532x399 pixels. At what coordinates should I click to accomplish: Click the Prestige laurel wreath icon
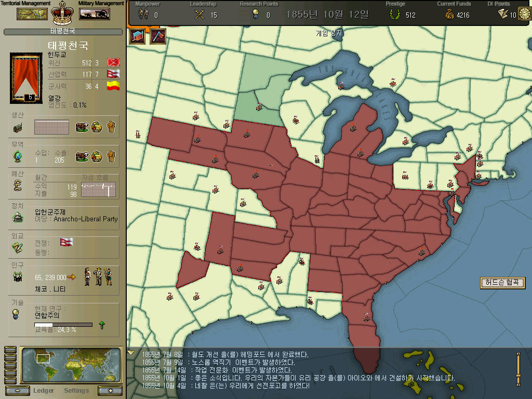click(395, 14)
